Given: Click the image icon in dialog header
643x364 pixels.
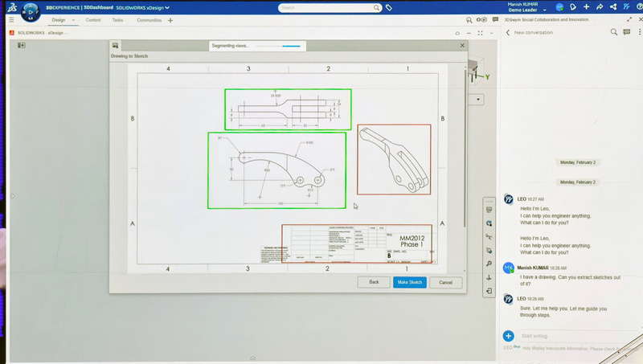Looking at the screenshot, I should coord(115,46).
